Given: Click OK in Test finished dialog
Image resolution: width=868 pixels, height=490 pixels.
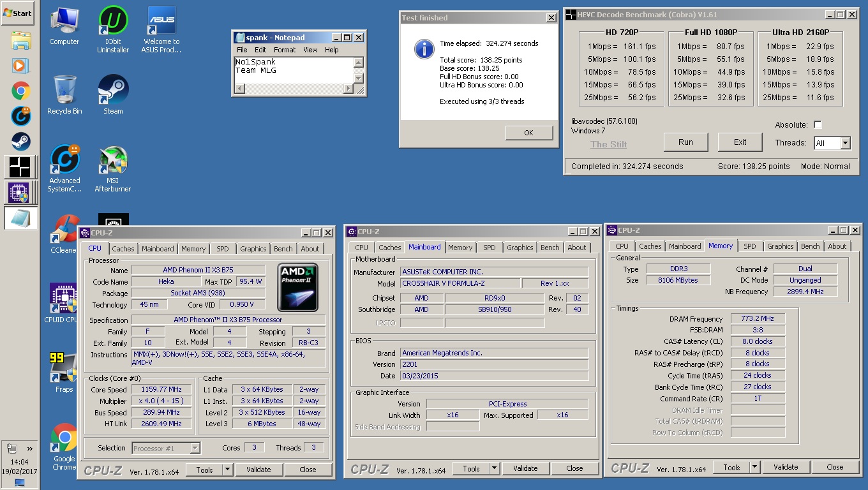Looking at the screenshot, I should [x=528, y=133].
